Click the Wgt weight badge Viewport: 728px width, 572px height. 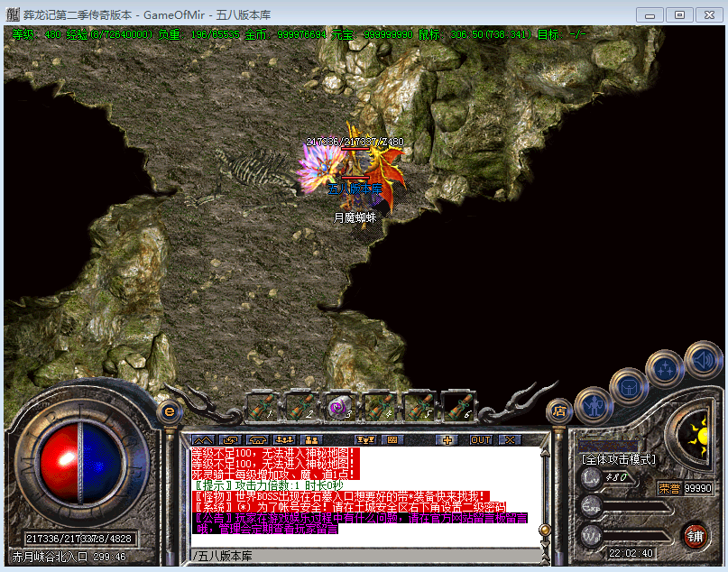pyautogui.click(x=592, y=536)
